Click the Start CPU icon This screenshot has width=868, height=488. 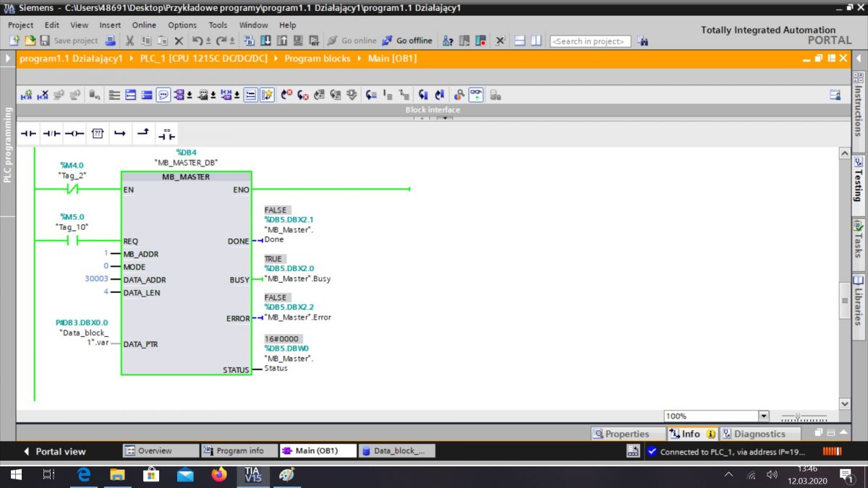(x=464, y=40)
